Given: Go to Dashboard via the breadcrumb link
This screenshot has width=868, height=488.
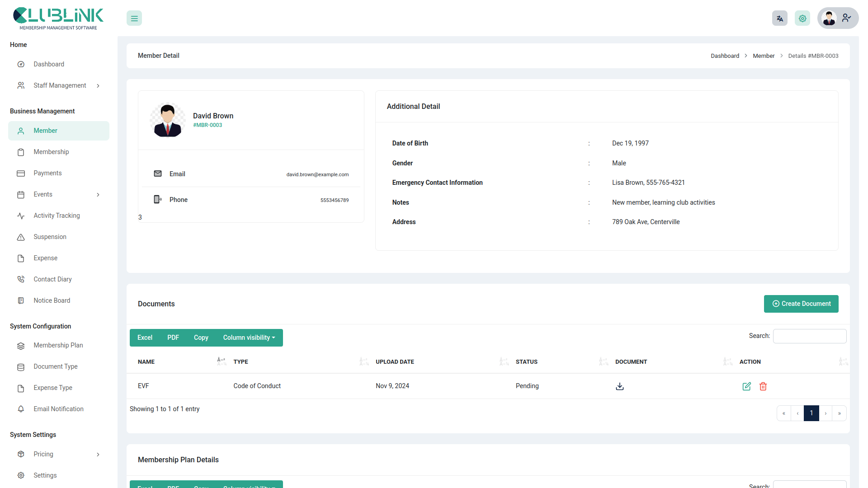Looking at the screenshot, I should coord(725,56).
